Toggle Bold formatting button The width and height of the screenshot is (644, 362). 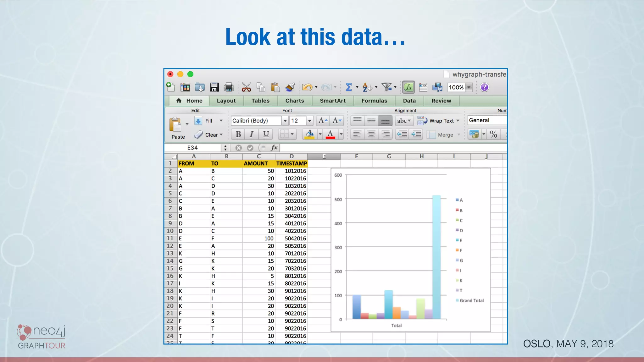[238, 134]
